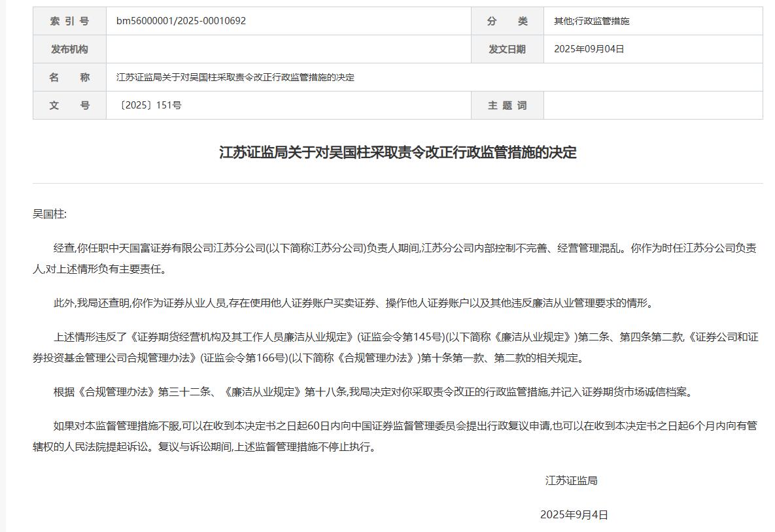The height and width of the screenshot is (532, 775).
Task: Click the 发布机构 label cell
Action: click(70, 49)
